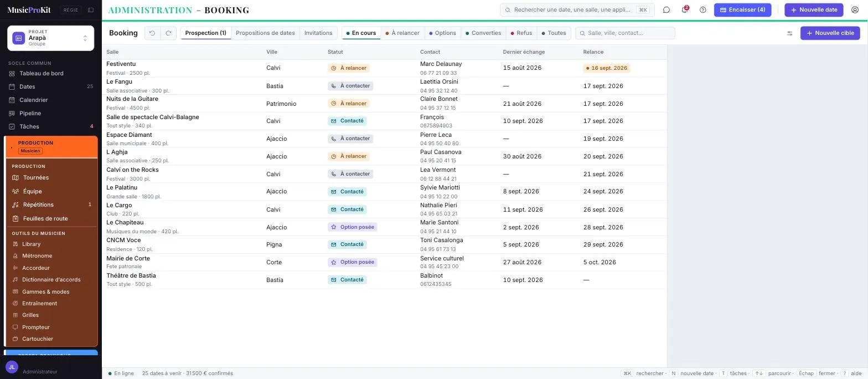Viewport: 868px width, 379px height.
Task: Click the RÉGIE badge button
Action: tap(70, 10)
